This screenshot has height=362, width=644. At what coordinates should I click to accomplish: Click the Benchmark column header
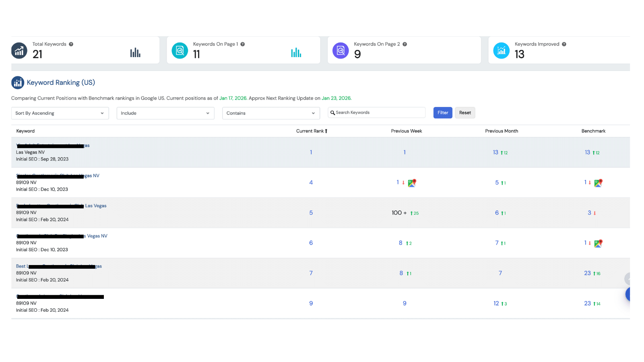pyautogui.click(x=593, y=131)
